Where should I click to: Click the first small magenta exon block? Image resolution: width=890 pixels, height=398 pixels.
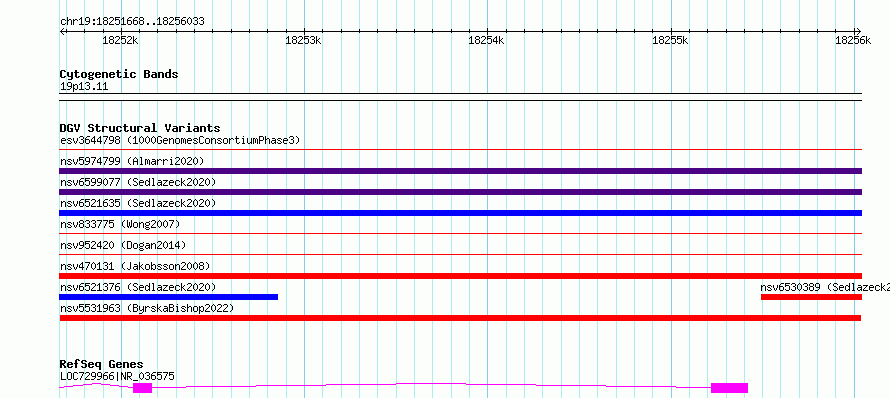tap(142, 388)
